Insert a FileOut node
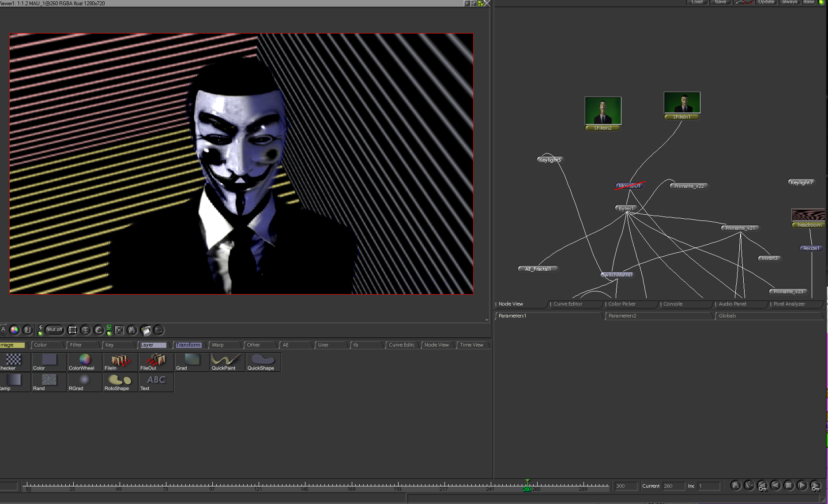Viewport: 828px width, 504px height. click(x=156, y=362)
